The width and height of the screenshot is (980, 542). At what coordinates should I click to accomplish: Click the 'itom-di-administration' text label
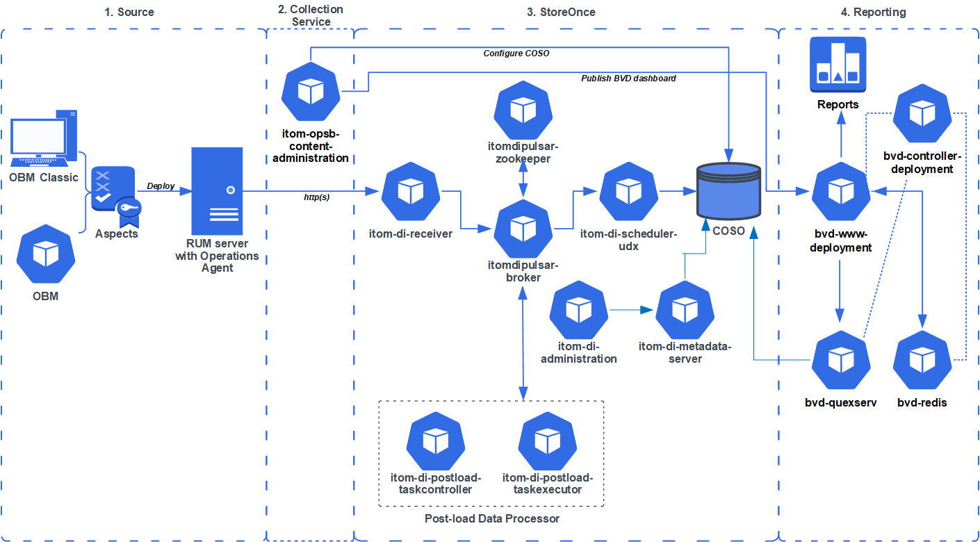coord(578,352)
